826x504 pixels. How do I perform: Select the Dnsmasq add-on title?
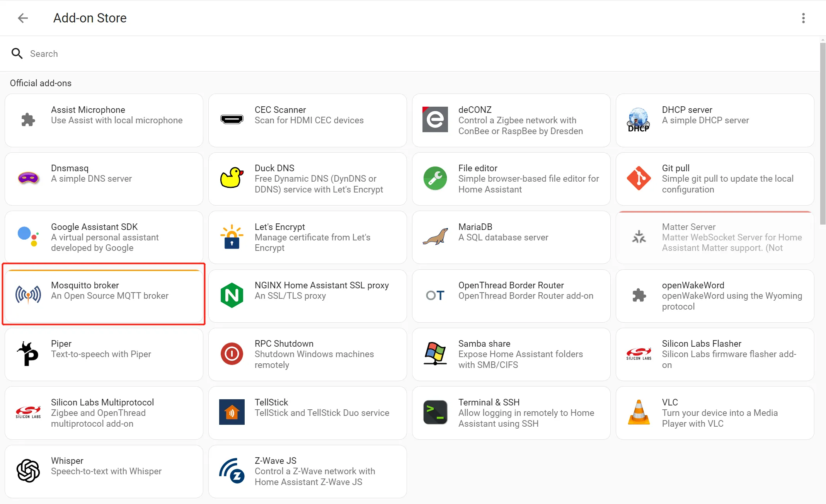pos(70,168)
